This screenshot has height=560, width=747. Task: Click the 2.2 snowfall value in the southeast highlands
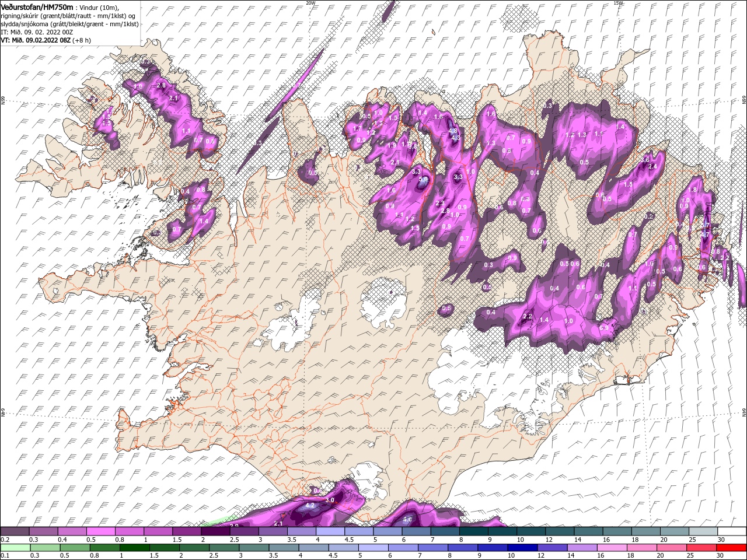click(x=528, y=316)
